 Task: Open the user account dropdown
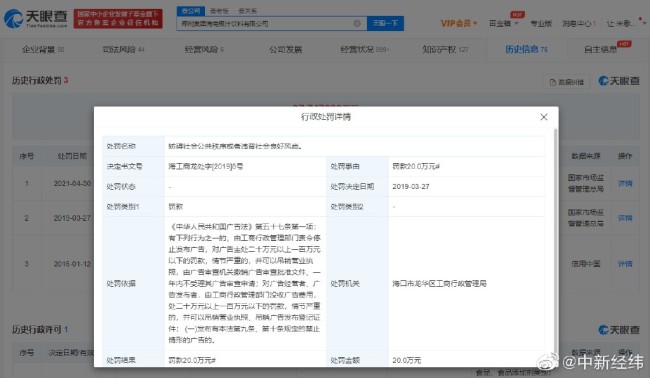pos(626,23)
